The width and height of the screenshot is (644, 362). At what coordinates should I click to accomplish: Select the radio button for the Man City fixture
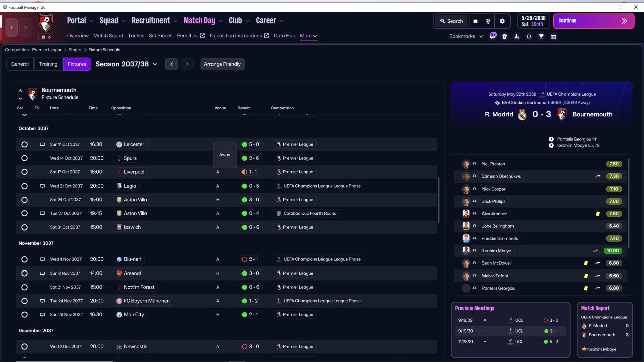pyautogui.click(x=24, y=314)
